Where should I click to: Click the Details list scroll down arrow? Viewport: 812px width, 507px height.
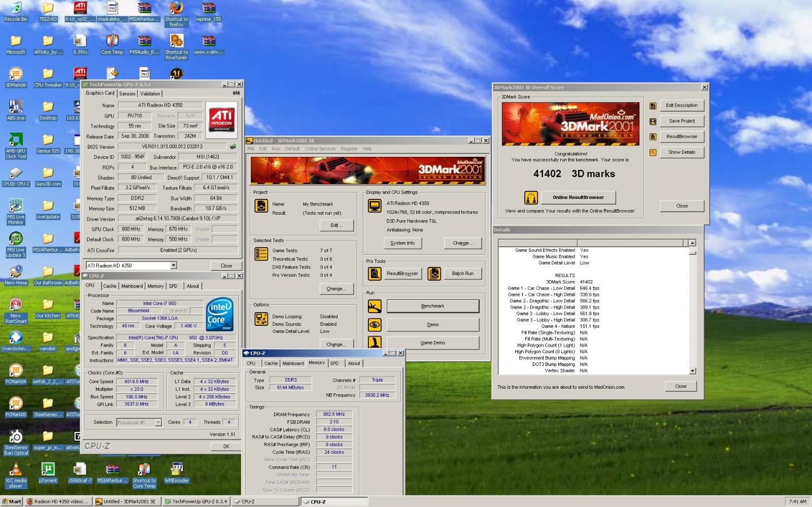pyautogui.click(x=693, y=371)
